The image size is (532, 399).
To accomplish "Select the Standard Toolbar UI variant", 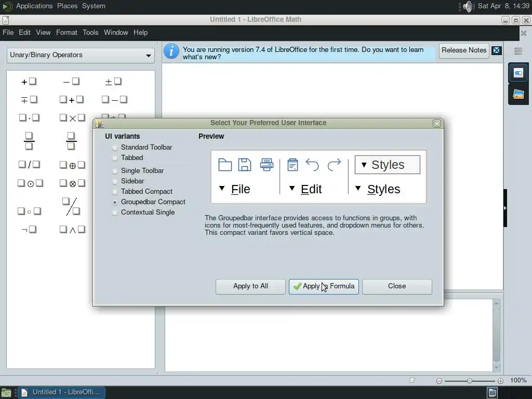I will coord(142,147).
